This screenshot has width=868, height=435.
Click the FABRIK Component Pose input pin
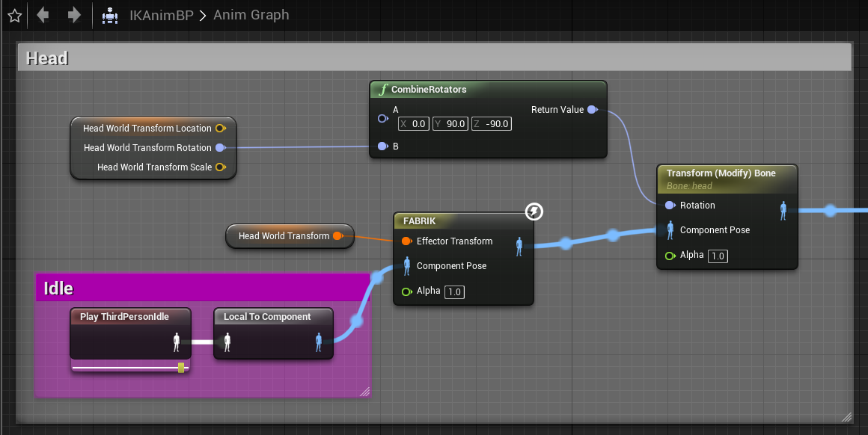407,266
